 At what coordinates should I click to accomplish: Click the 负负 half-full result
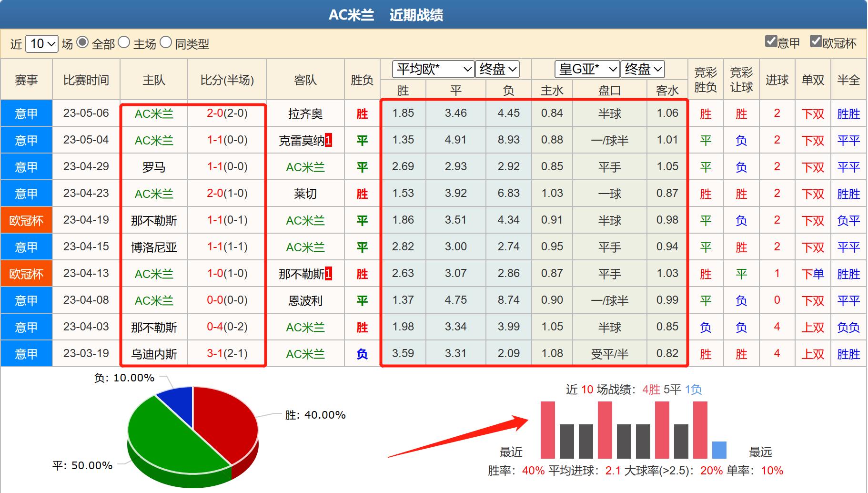848,328
